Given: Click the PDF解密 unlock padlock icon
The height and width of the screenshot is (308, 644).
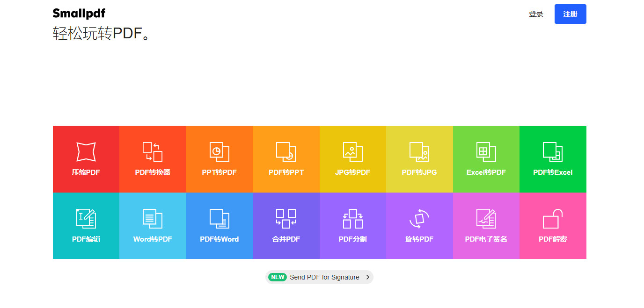Looking at the screenshot, I should click(553, 219).
